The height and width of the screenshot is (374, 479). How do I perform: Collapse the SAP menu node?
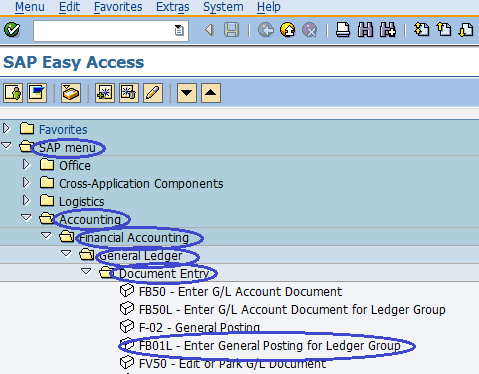(x=6, y=146)
